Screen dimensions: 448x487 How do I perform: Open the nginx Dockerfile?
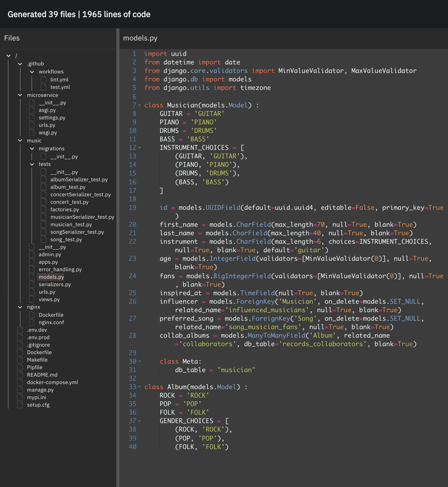[51, 315]
